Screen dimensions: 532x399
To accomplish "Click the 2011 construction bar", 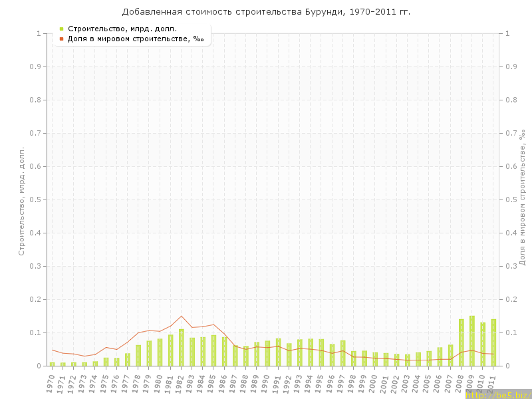I will coord(493,342).
